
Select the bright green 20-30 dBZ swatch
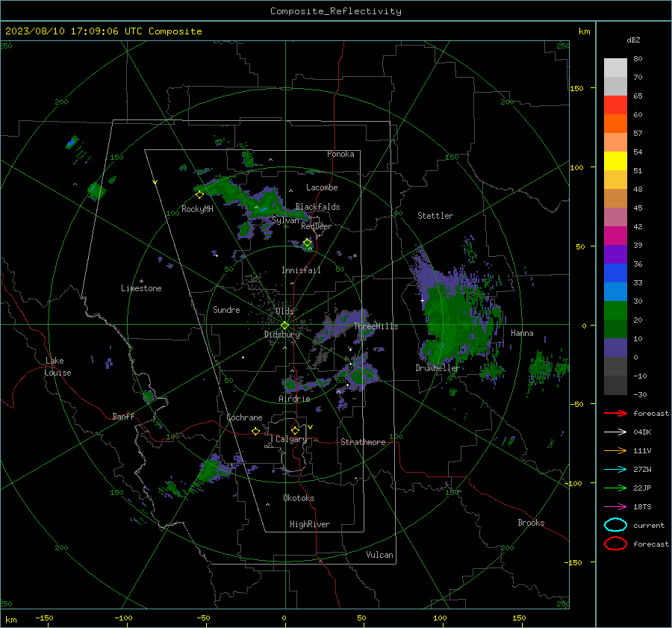click(615, 311)
